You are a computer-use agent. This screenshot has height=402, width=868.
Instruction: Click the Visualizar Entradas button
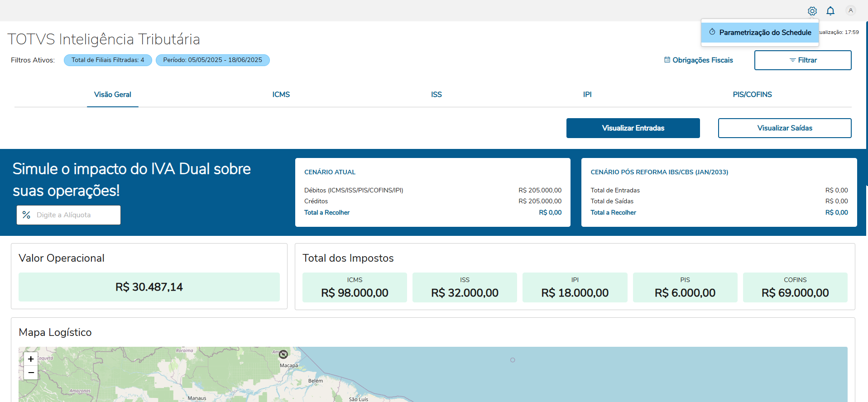633,128
